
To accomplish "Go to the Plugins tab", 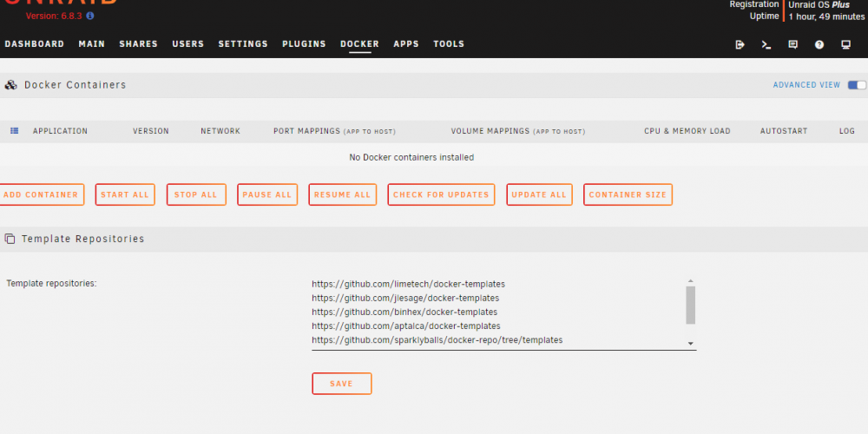I will tap(304, 43).
